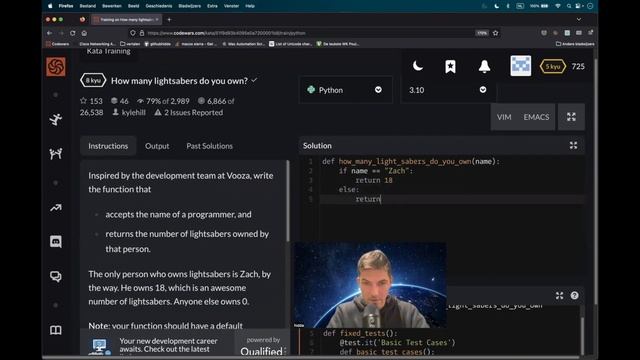Click the honor score 725
The width and height of the screenshot is (640, 360).
point(578,67)
